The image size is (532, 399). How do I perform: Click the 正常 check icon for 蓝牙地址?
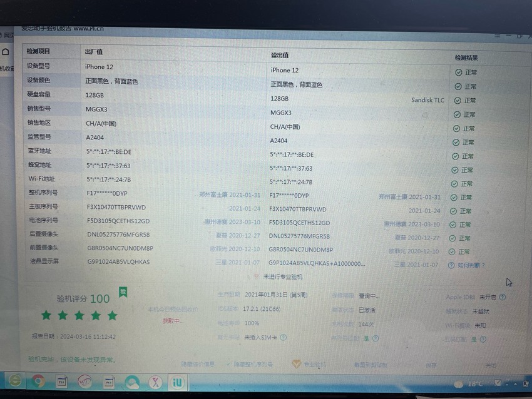tap(455, 156)
